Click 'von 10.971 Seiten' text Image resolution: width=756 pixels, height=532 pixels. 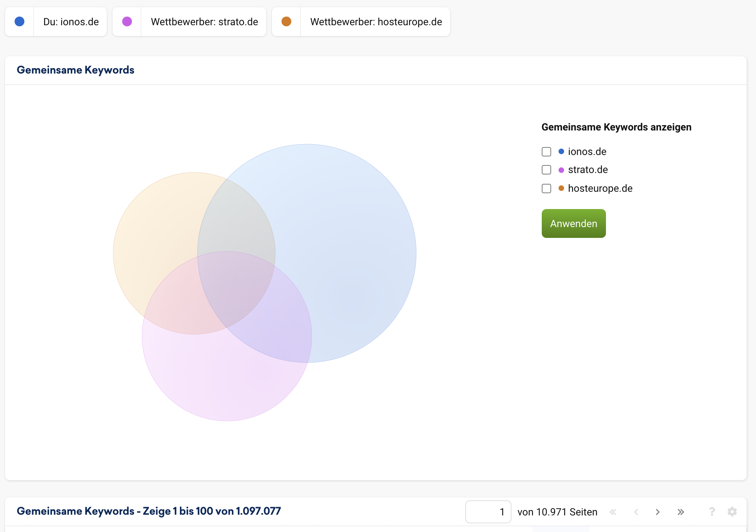coord(557,512)
